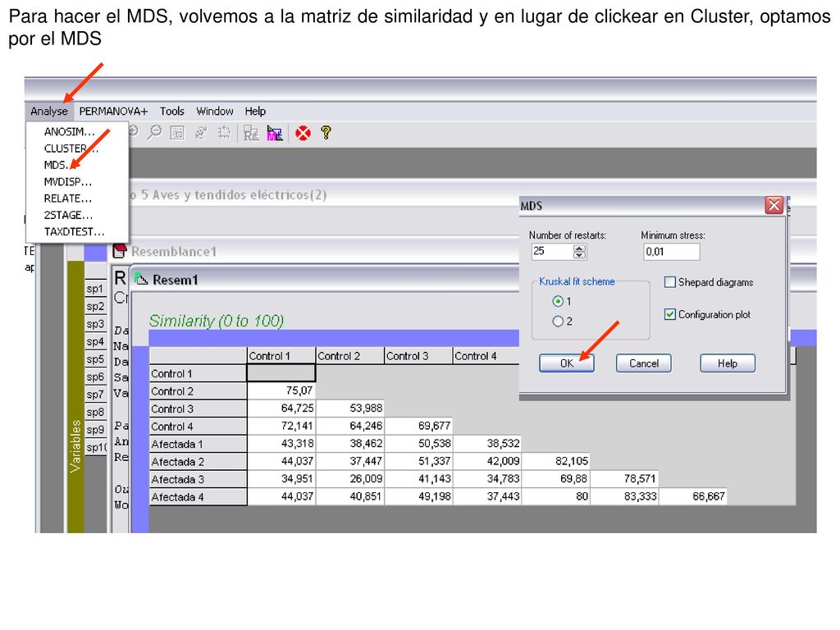Select the Control 1 row header
Viewport: 840px width, 630px height.
199,373
